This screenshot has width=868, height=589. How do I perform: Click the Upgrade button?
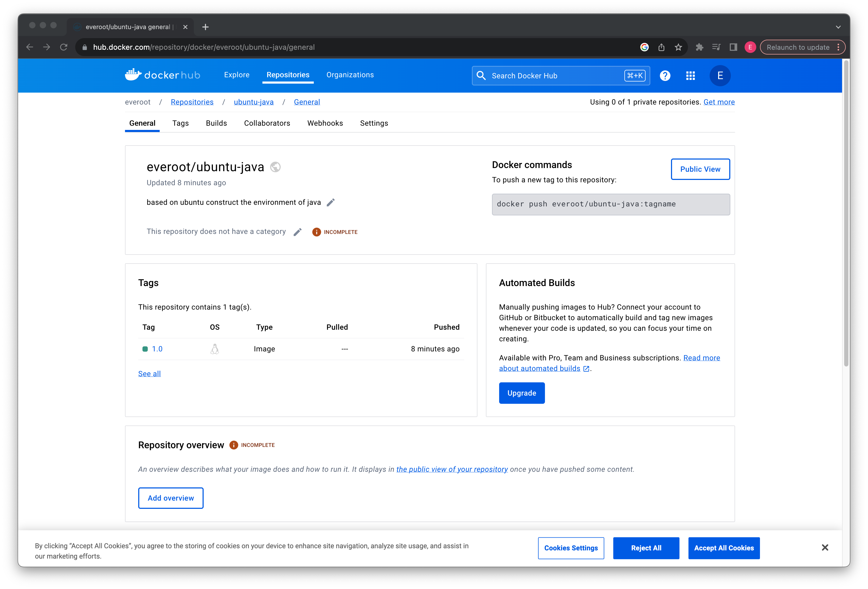pos(521,393)
